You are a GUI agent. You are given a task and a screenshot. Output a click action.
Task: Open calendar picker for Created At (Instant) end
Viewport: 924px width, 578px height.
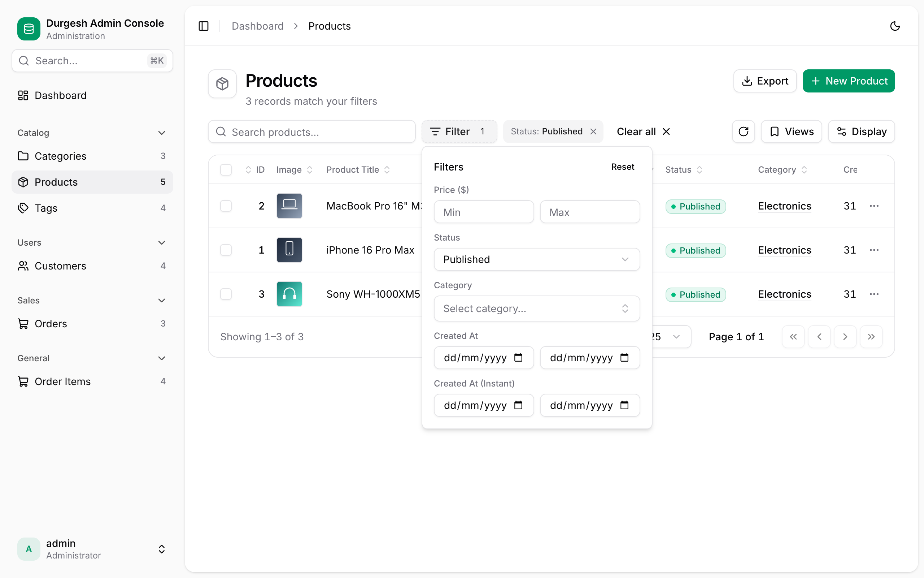click(x=624, y=405)
